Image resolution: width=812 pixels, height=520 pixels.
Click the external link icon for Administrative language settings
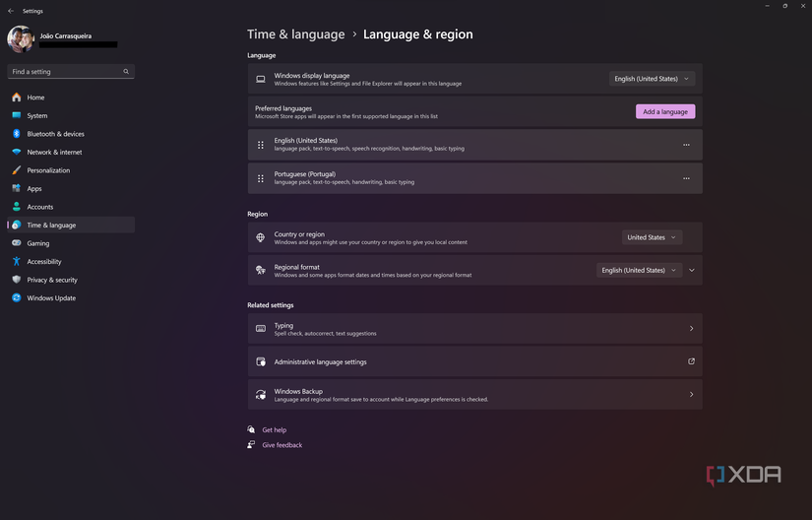point(691,361)
